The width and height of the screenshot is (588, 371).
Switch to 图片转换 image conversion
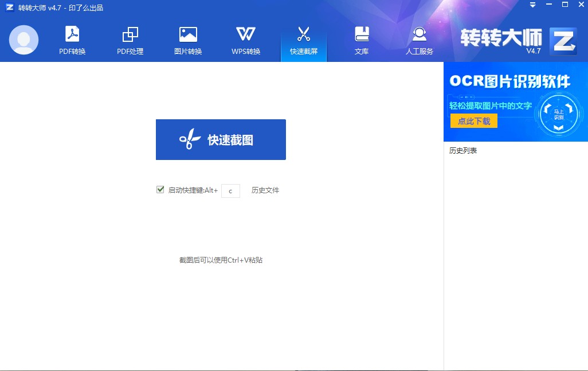188,41
